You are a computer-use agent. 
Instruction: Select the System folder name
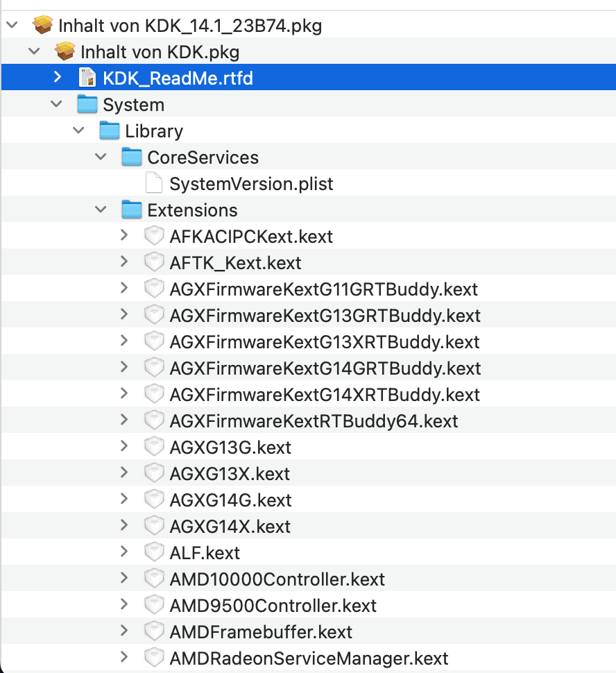point(133,105)
